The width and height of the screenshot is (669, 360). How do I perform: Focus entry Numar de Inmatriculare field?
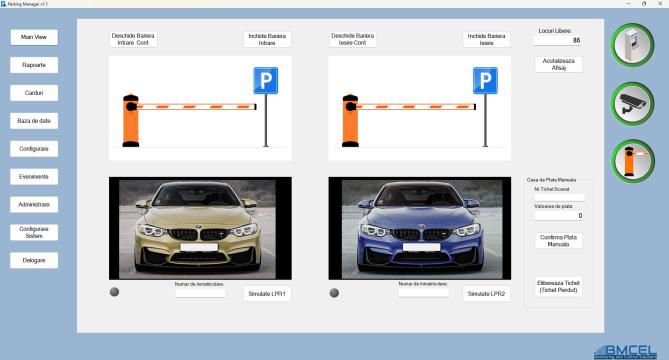pos(200,293)
